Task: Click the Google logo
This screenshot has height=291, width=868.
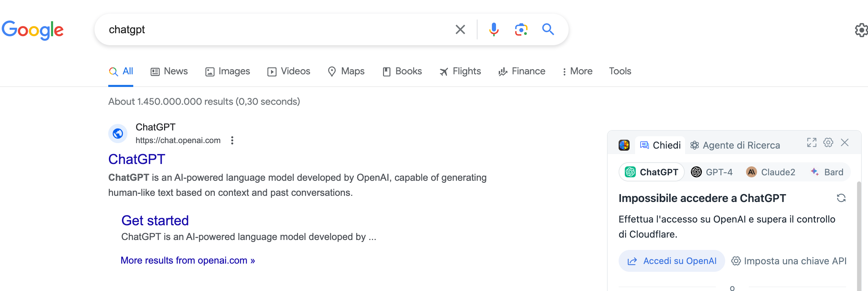Action: (33, 30)
